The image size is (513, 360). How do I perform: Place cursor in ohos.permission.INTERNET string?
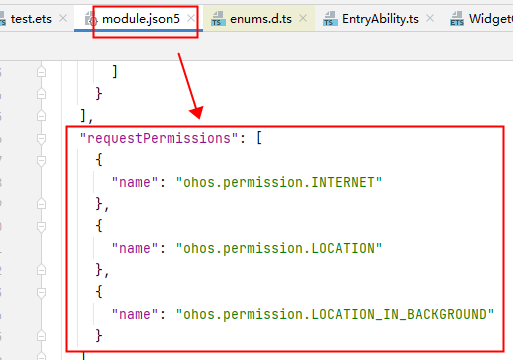point(279,182)
